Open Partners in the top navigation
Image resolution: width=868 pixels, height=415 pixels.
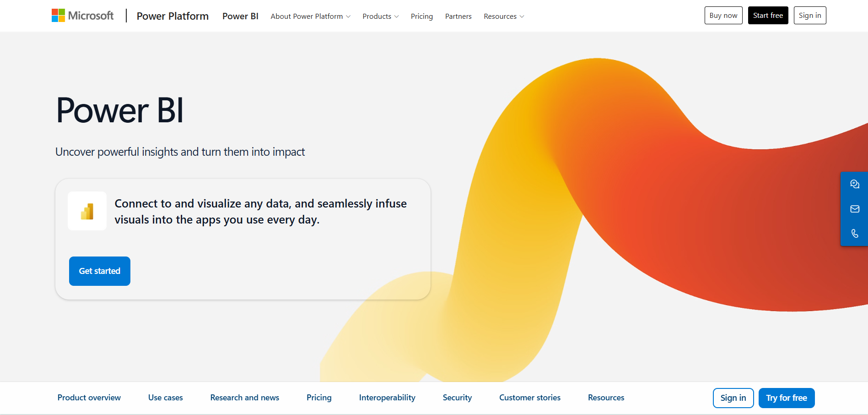458,16
